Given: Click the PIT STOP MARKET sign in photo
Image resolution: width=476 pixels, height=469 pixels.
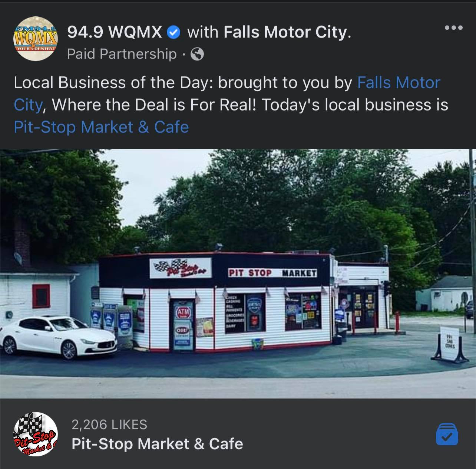Looking at the screenshot, I should [x=272, y=273].
